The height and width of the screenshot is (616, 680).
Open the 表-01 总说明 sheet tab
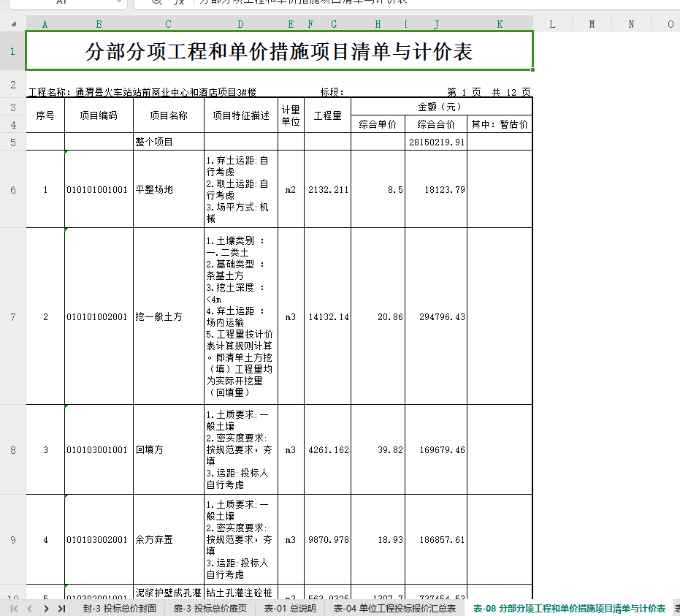(x=290, y=609)
